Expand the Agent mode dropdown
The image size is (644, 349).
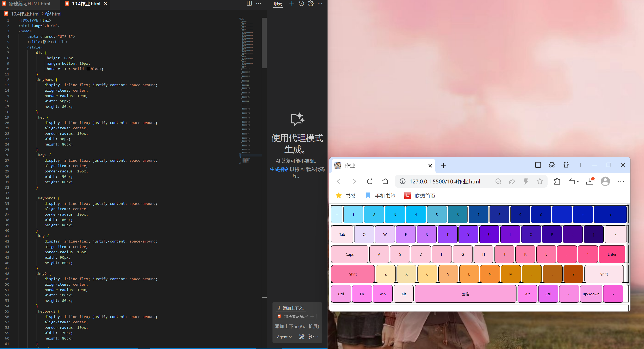(284, 337)
